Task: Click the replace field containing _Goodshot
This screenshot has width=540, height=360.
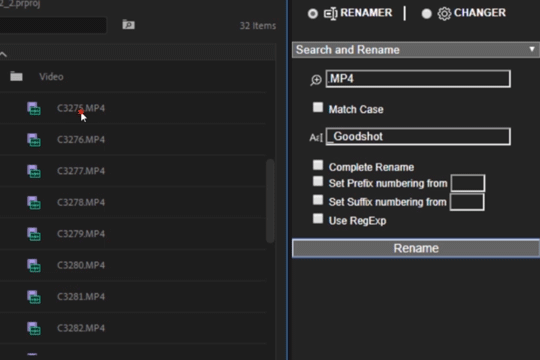Action: pyautogui.click(x=418, y=136)
